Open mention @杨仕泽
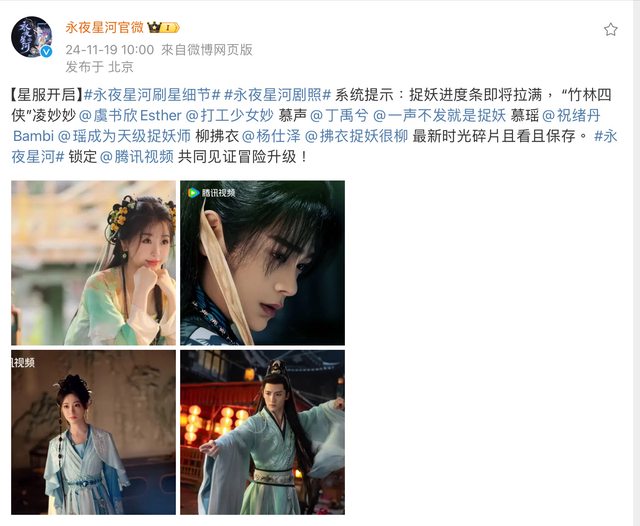Screen dimensions: 640x526 [271, 136]
